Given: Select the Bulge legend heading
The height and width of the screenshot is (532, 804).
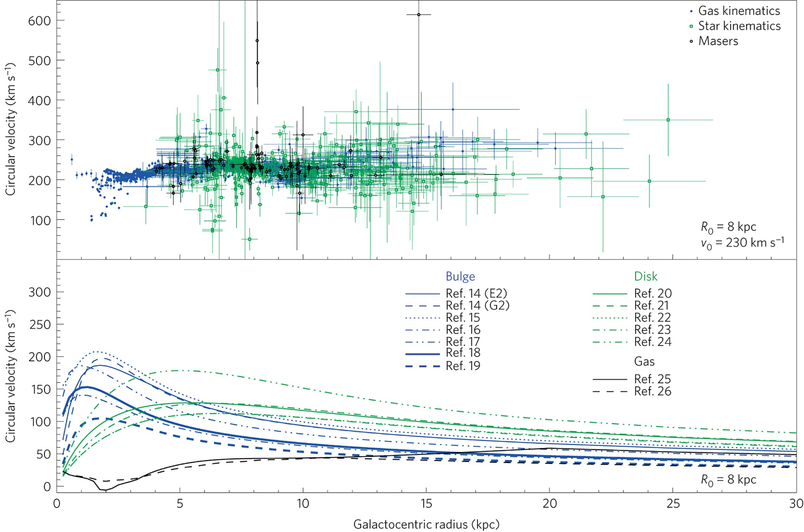Looking at the screenshot, I should pyautogui.click(x=460, y=276).
